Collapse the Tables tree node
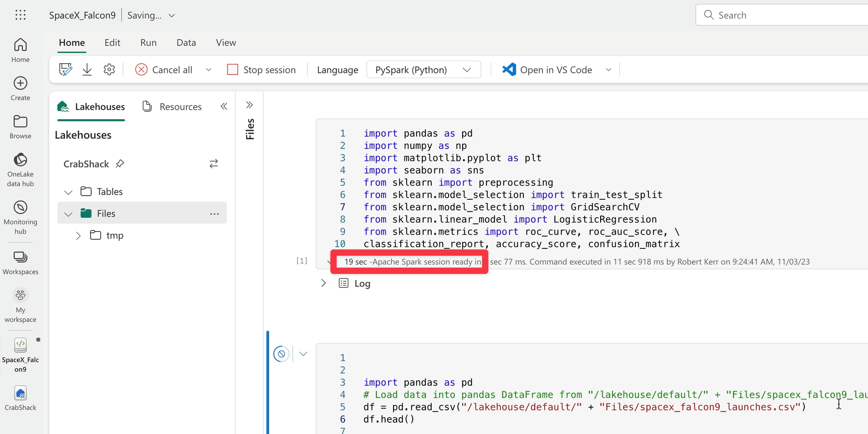868x434 pixels. point(68,192)
